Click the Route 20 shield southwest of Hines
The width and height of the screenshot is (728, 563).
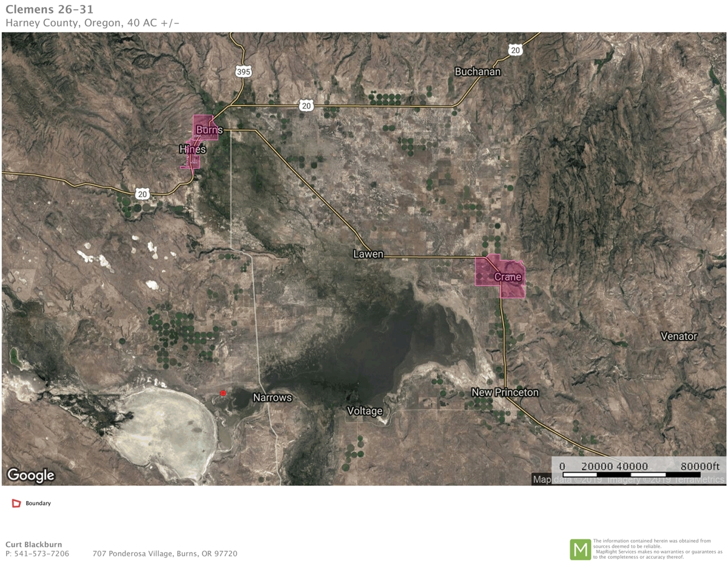click(142, 194)
